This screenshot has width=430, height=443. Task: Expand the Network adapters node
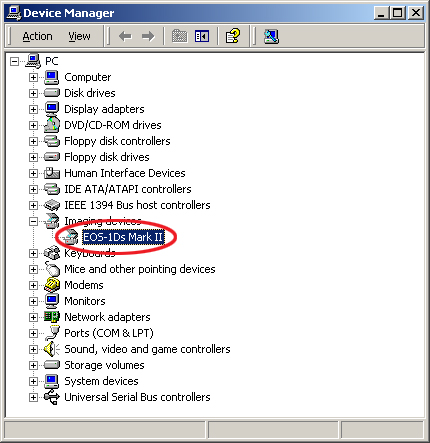[x=33, y=317]
